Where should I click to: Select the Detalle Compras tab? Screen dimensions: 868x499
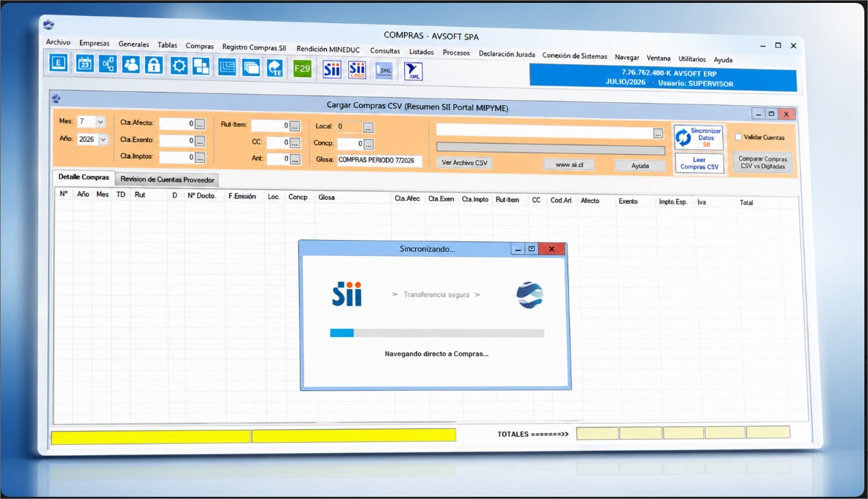point(84,177)
